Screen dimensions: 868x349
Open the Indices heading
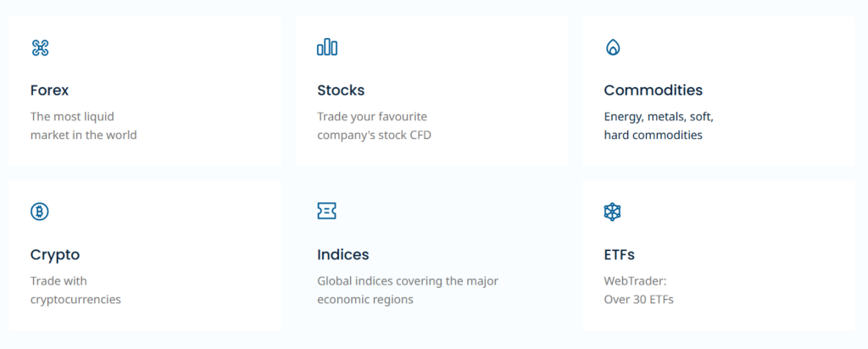coord(342,254)
